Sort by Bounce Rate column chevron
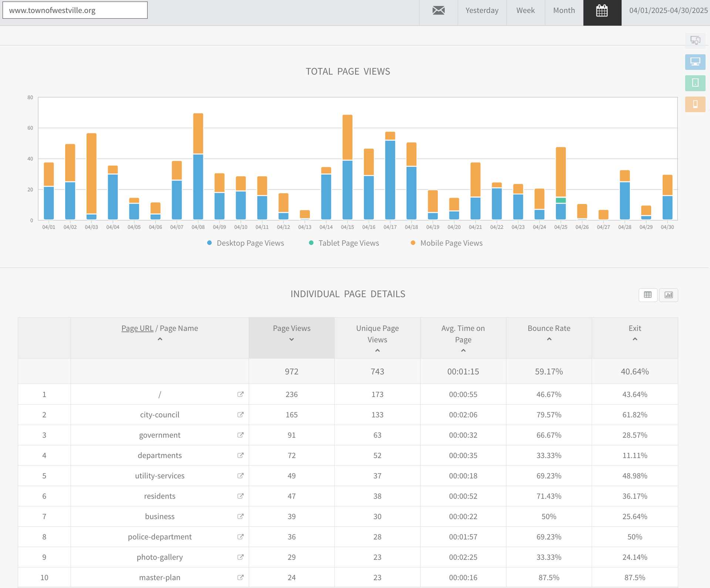 click(x=549, y=339)
